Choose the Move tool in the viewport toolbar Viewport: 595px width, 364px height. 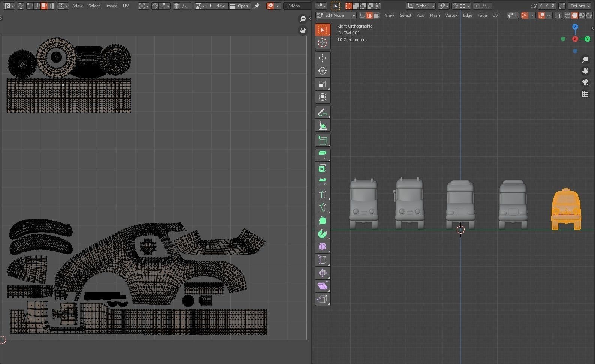click(323, 58)
